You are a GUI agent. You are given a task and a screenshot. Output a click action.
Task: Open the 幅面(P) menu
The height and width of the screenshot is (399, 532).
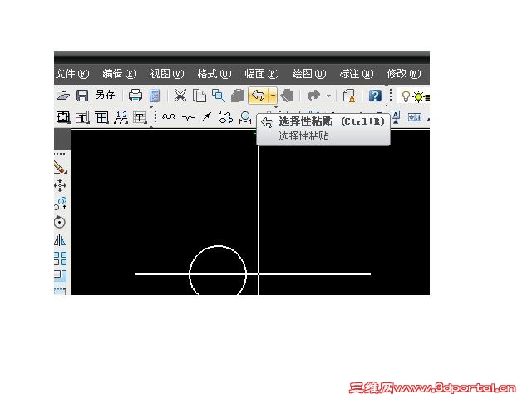[262, 74]
